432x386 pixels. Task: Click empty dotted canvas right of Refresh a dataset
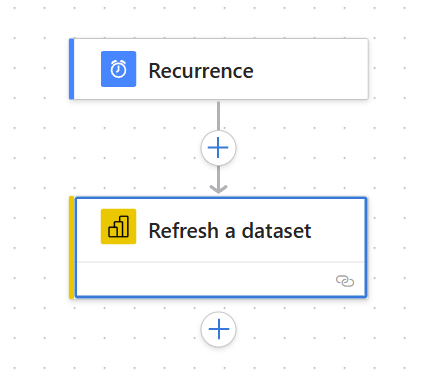click(x=399, y=247)
